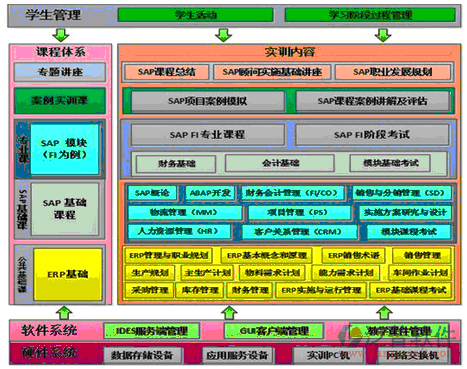Image resolution: width=467 pixels, height=369 pixels.
Task: Select ERP基本概念和原理 yellow box
Action: [267, 256]
